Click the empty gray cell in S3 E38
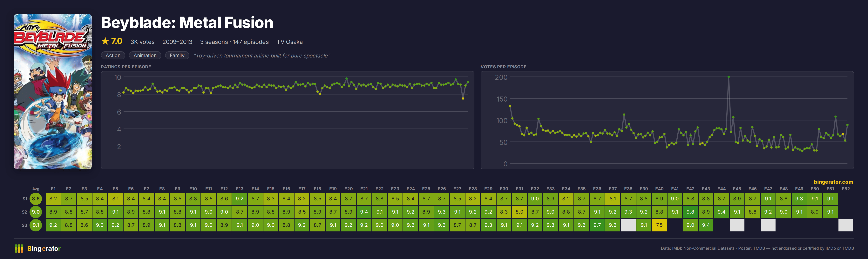868x259 pixels. tap(628, 225)
